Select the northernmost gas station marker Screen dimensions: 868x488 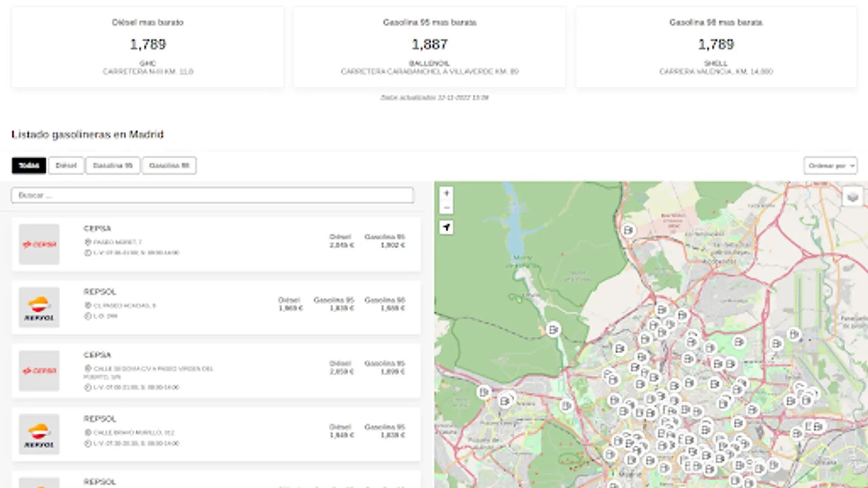(628, 230)
